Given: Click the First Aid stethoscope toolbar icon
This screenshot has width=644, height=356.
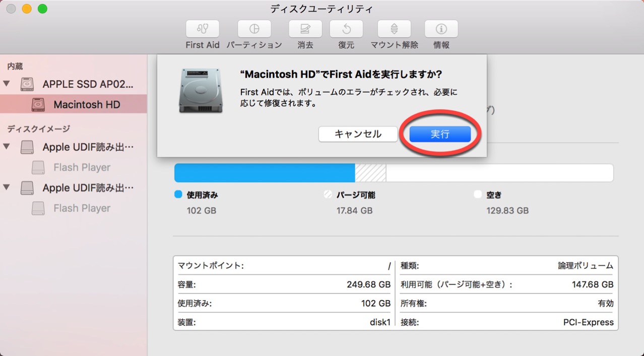Looking at the screenshot, I should click(203, 29).
